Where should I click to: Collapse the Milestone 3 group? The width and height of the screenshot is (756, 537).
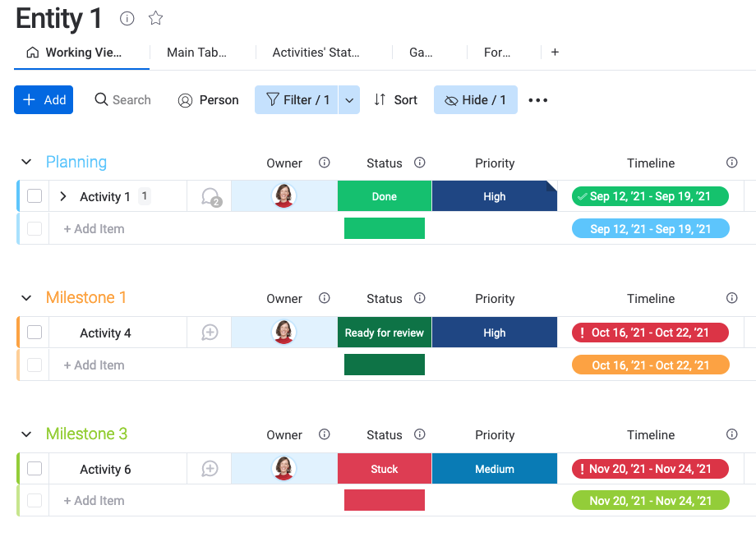pos(26,434)
